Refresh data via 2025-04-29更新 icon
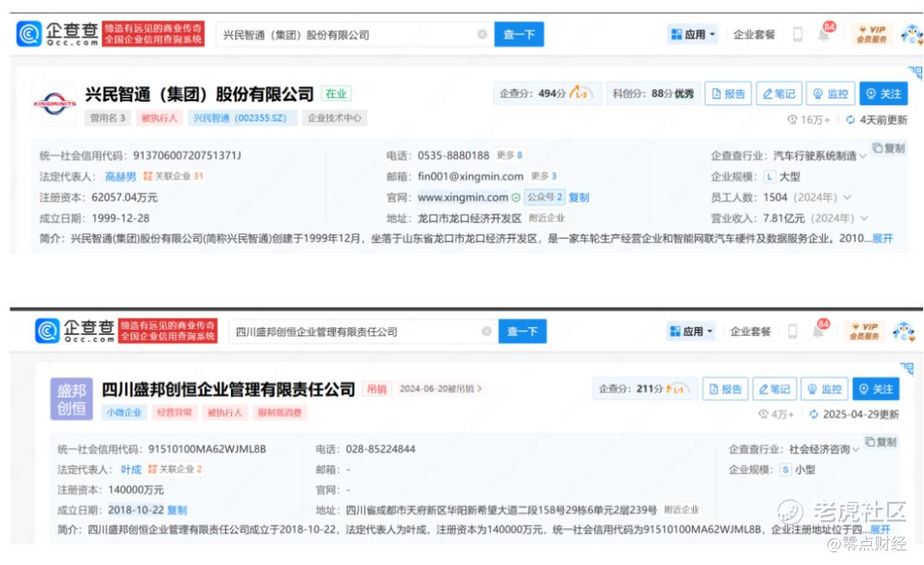924x565 pixels. [x=814, y=414]
